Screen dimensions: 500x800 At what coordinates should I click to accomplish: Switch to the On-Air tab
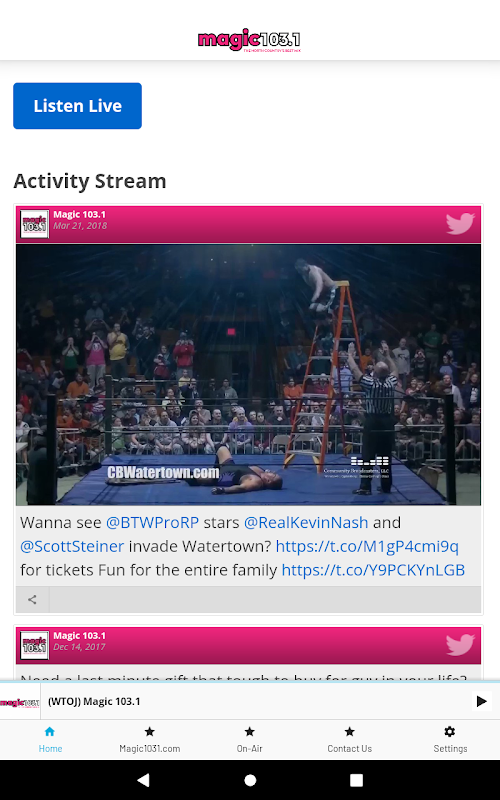(249, 740)
